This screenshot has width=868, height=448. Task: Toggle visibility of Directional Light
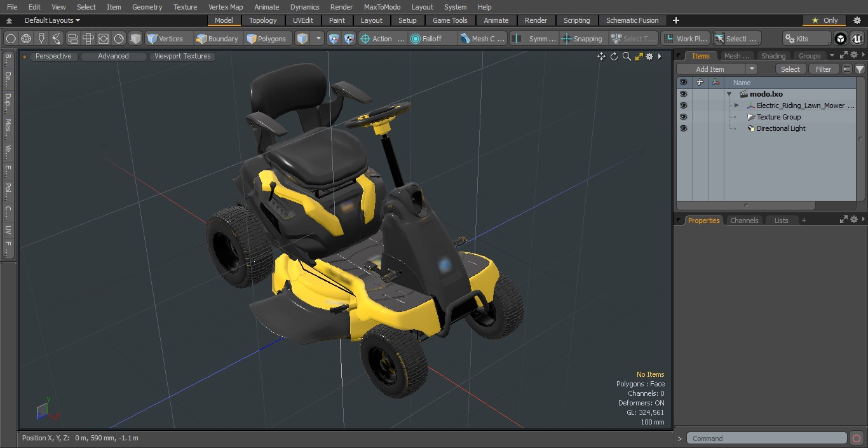coord(683,128)
